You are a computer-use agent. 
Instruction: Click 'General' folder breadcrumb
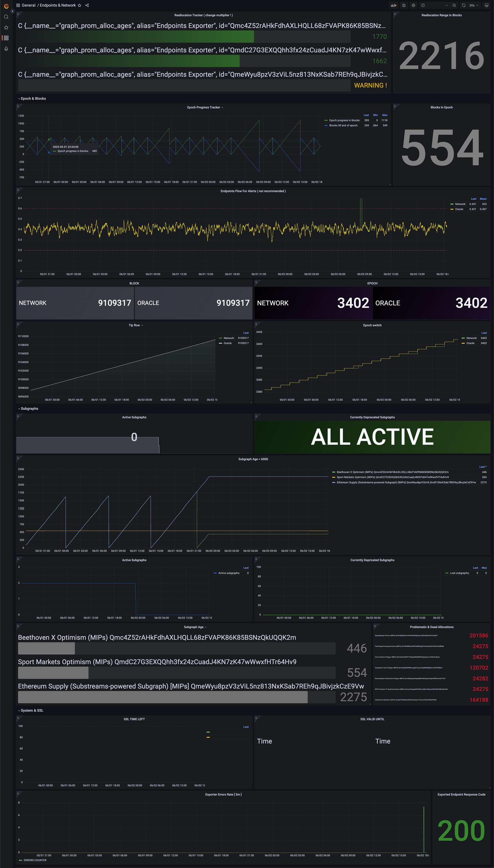click(28, 6)
